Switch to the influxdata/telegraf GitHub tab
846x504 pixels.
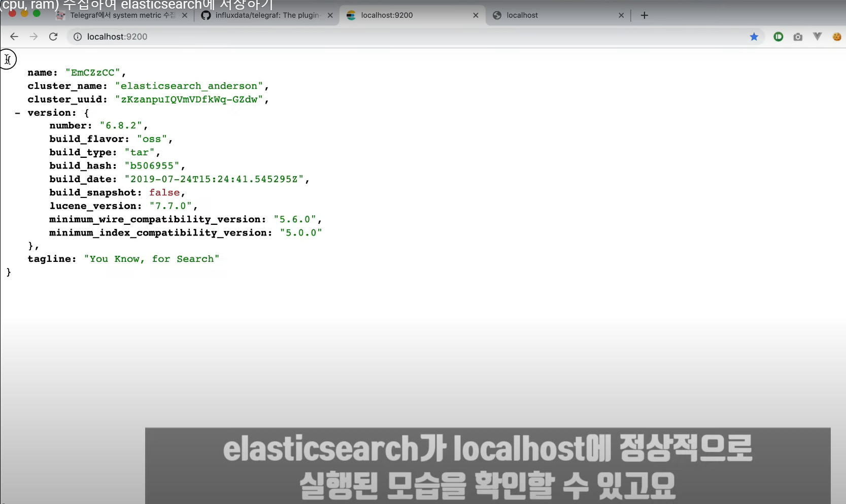[x=267, y=15]
